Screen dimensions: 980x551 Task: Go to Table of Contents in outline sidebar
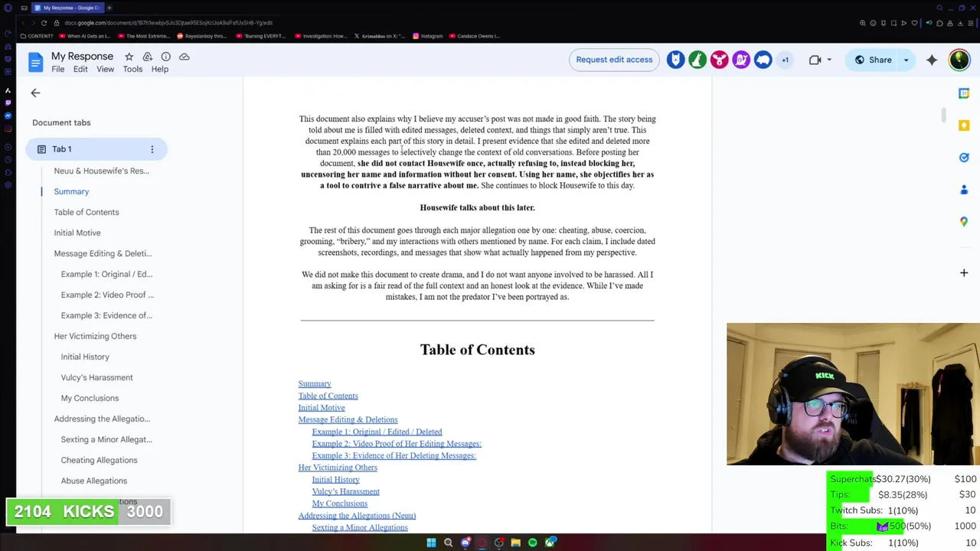tap(87, 212)
